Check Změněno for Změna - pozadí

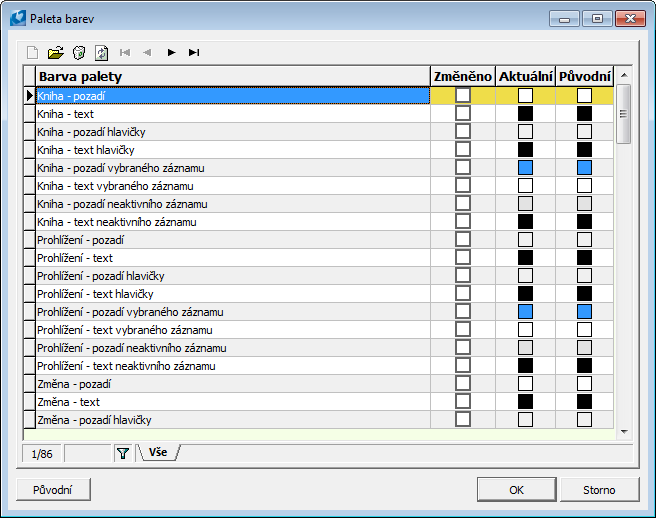pos(463,383)
